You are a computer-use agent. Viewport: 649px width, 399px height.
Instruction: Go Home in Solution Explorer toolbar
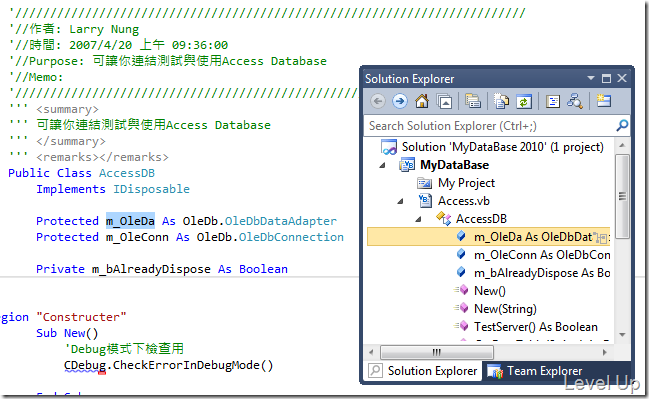pos(422,101)
